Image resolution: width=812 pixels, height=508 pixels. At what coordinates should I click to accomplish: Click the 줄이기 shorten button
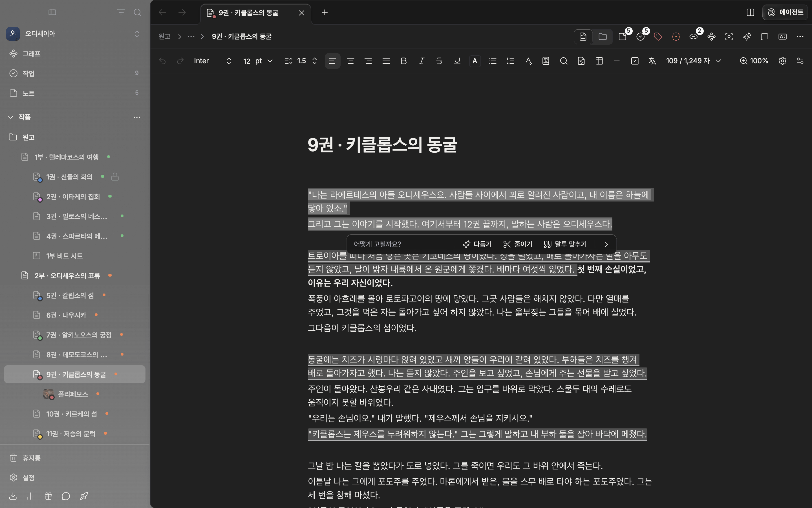[518, 244]
